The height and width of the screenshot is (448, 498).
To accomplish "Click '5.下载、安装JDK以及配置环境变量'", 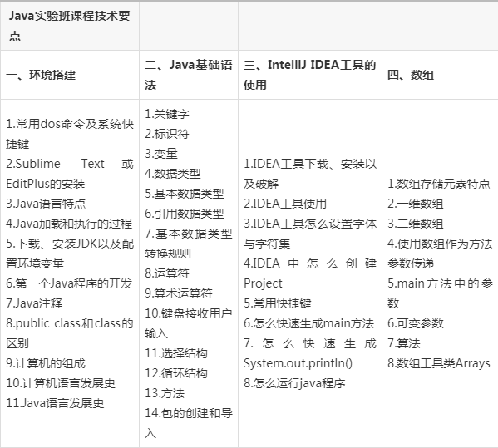I will [70, 254].
